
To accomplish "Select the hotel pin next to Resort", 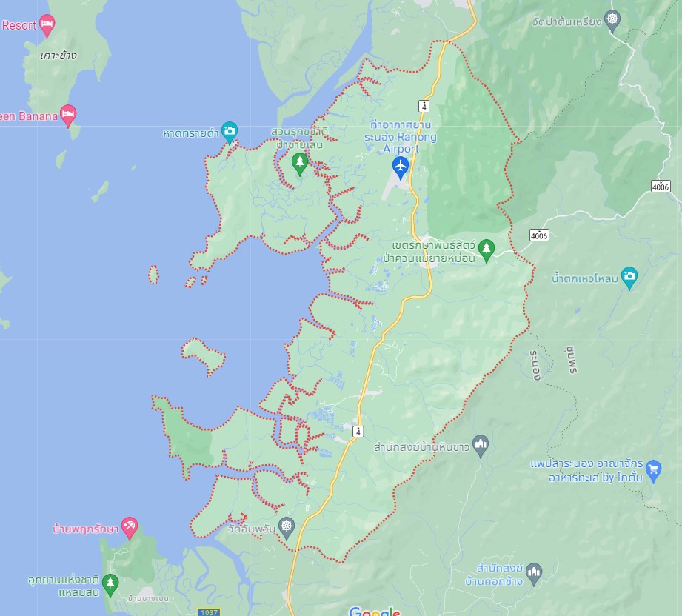I will click(47, 25).
